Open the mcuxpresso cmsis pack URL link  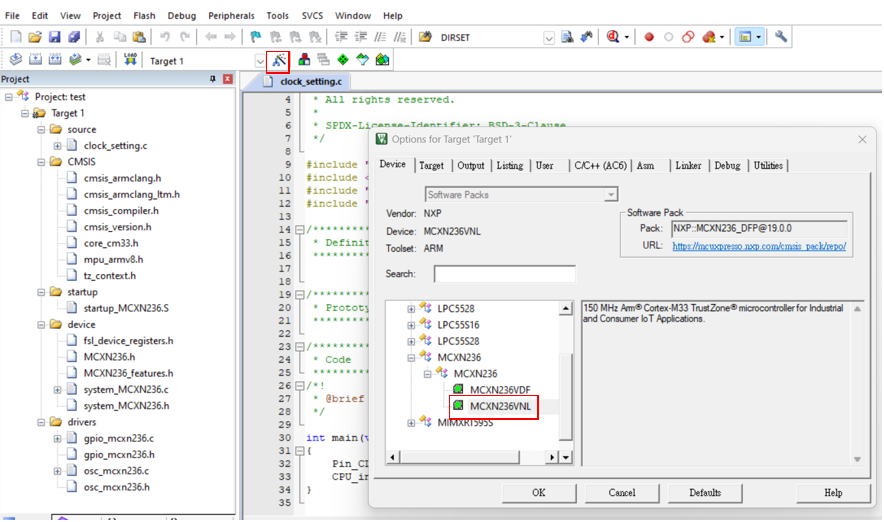point(761,245)
